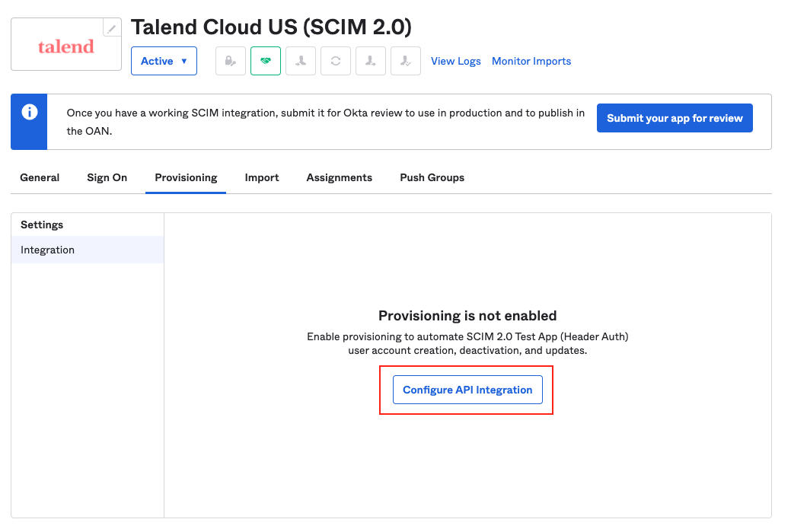Select the green handshake provisioning status icon
791x532 pixels.
[x=265, y=61]
